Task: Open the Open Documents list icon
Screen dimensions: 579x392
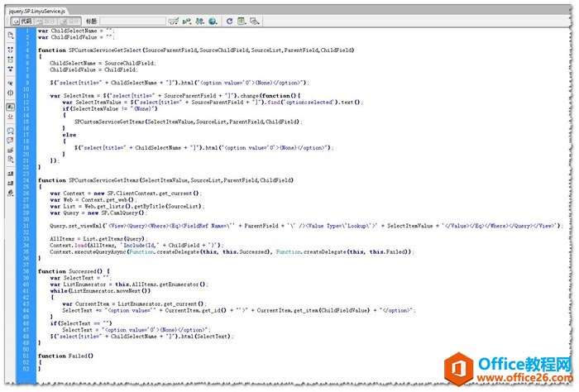Action: (9, 36)
